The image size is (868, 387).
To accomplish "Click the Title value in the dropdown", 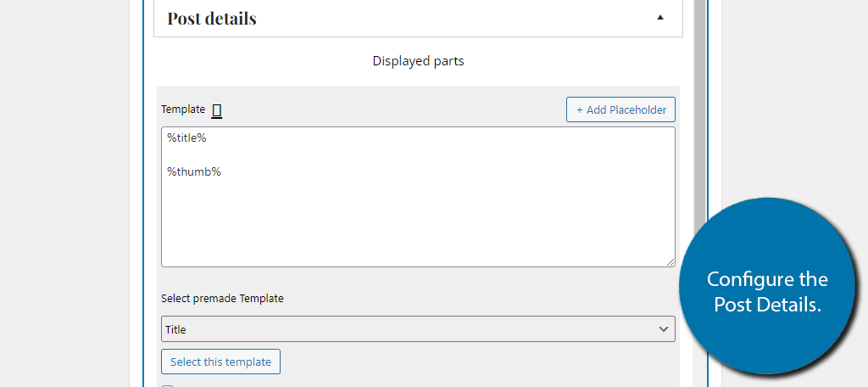I will (x=175, y=329).
